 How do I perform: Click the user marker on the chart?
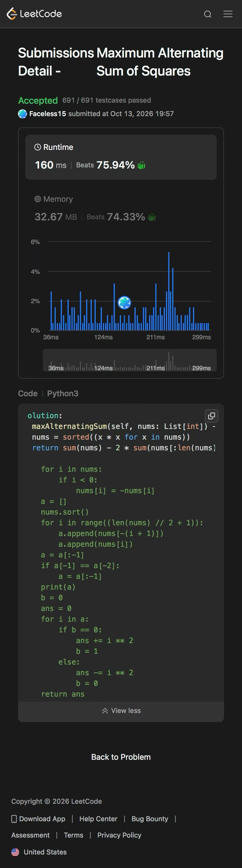pos(124,303)
